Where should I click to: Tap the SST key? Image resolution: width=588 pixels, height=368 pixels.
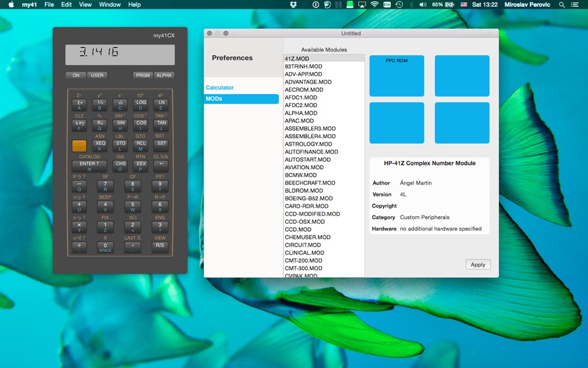click(x=162, y=146)
